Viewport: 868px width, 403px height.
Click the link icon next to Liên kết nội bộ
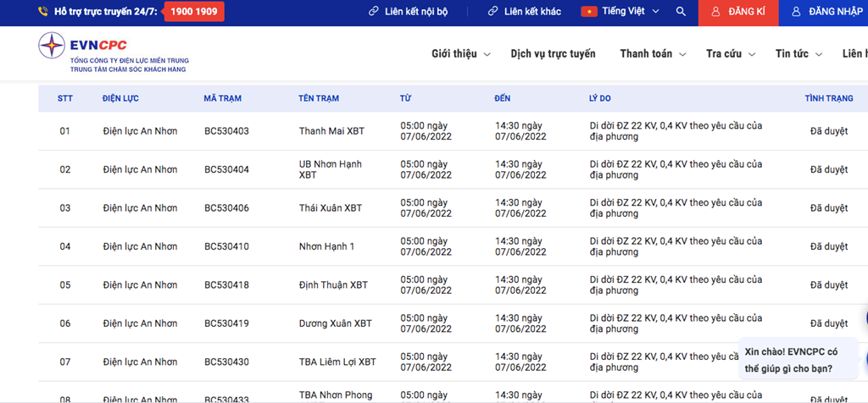(374, 12)
